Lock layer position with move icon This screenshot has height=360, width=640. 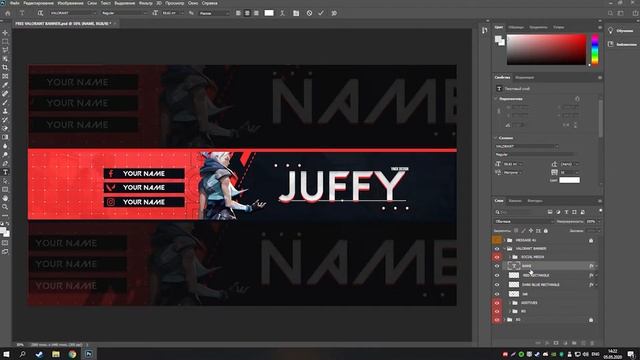click(x=531, y=231)
